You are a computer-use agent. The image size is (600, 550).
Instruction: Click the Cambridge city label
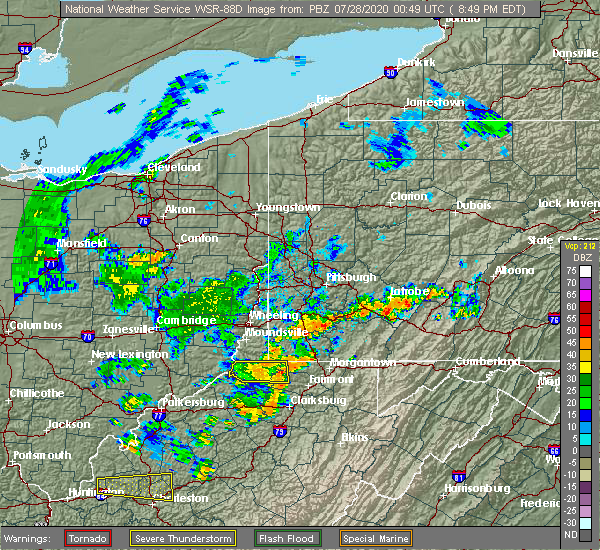click(186, 320)
